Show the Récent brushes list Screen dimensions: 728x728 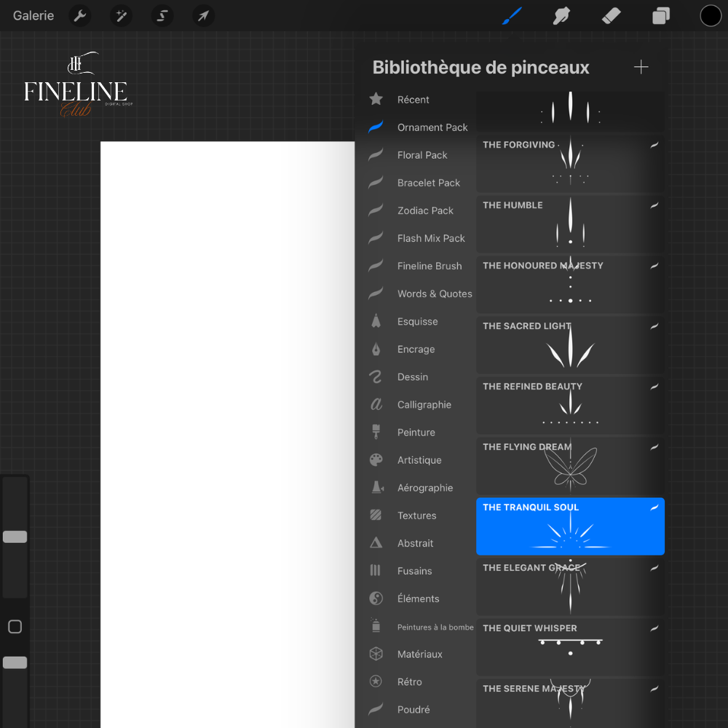[413, 100]
